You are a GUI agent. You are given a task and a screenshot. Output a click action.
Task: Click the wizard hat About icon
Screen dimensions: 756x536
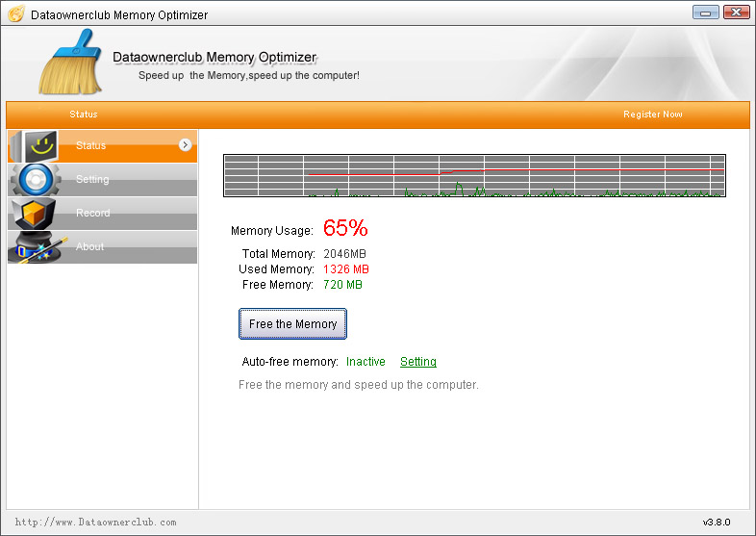coord(37,247)
